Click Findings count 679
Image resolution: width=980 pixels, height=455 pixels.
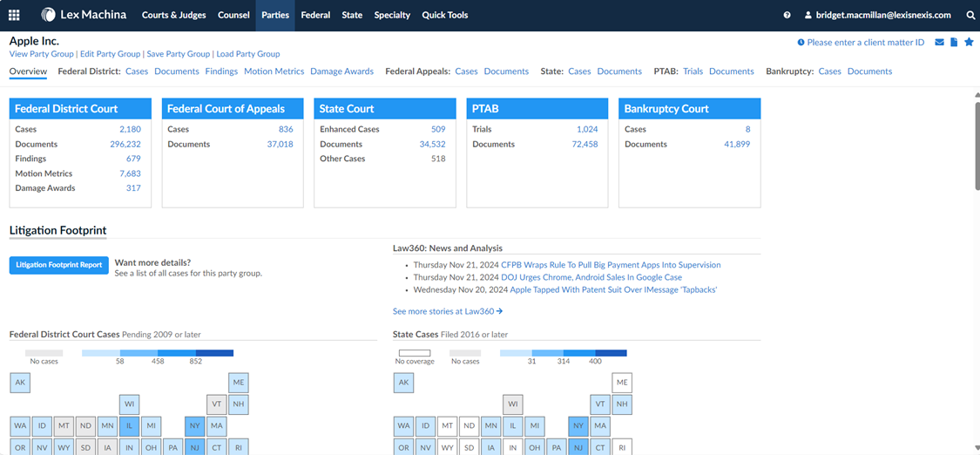134,159
